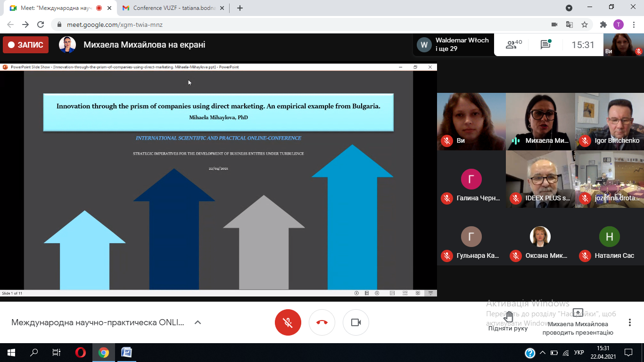The width and height of the screenshot is (644, 362).
Task: Show hidden system tray icons
Action: coord(542,353)
